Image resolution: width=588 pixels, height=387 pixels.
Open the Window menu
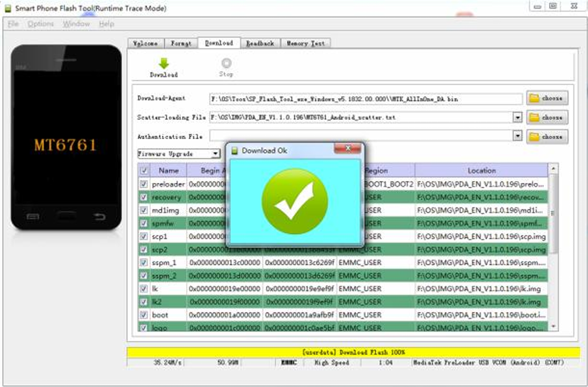[x=76, y=24]
